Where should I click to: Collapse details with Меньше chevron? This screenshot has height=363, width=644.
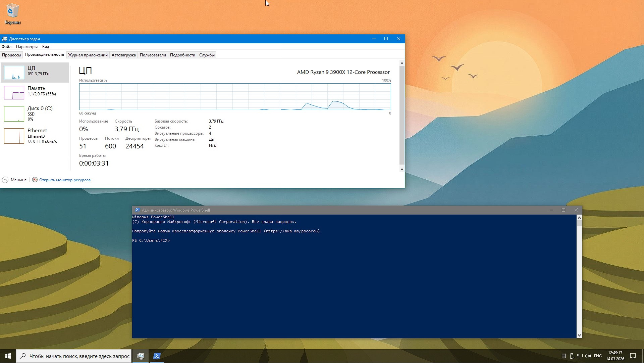[x=5, y=180]
